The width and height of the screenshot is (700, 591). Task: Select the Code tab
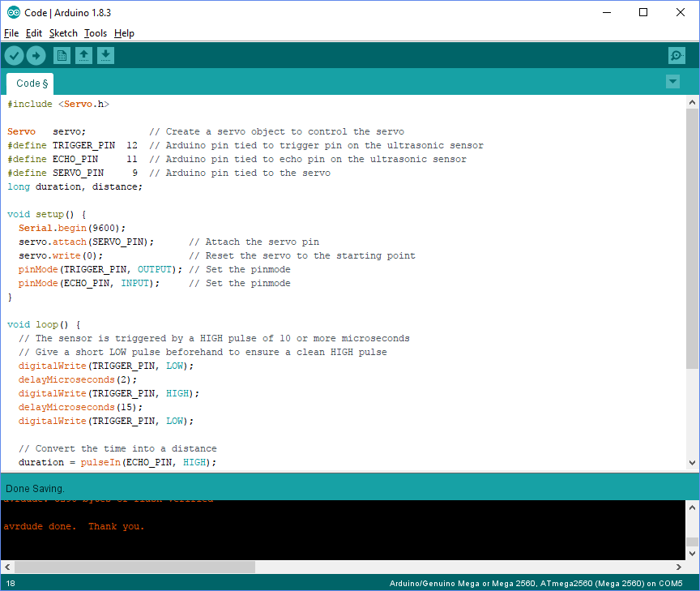click(x=29, y=83)
